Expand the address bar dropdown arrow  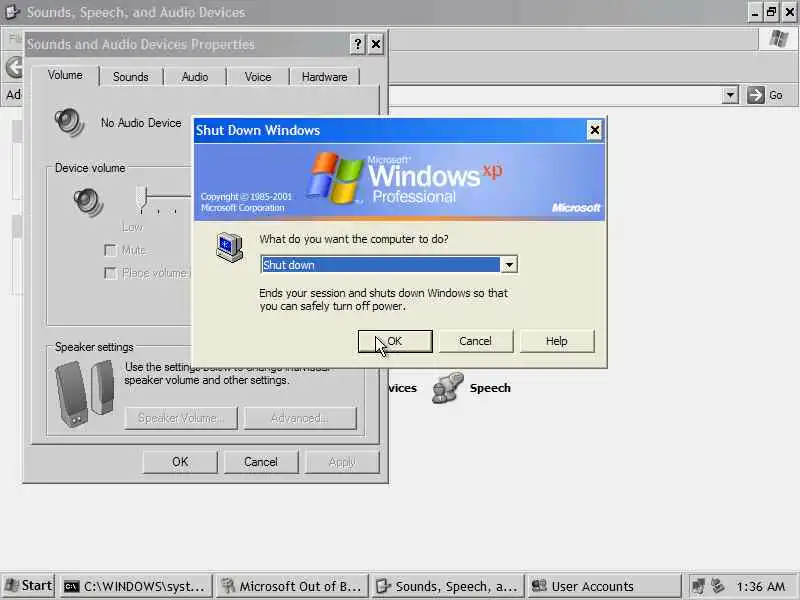(730, 95)
